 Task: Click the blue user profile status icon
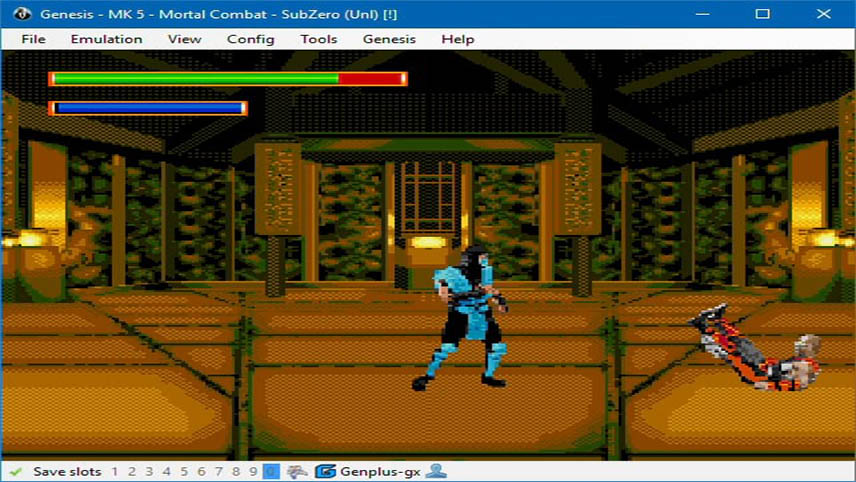coord(436,472)
